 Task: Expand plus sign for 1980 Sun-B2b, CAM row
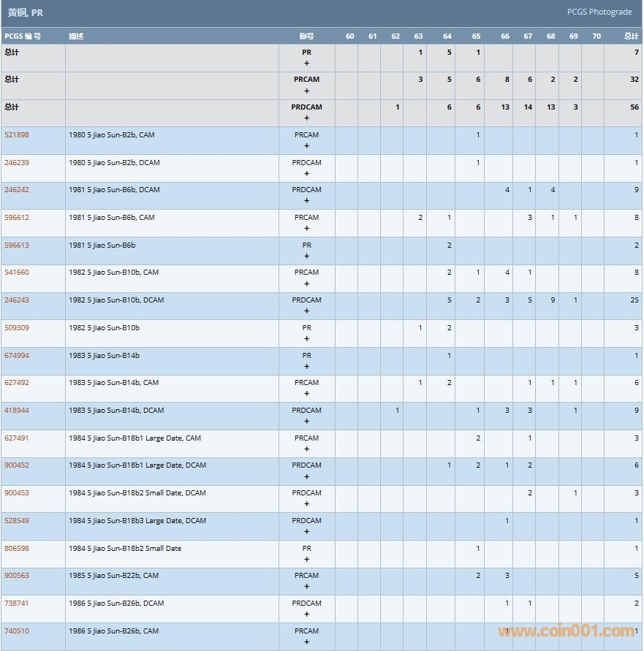[306, 146]
